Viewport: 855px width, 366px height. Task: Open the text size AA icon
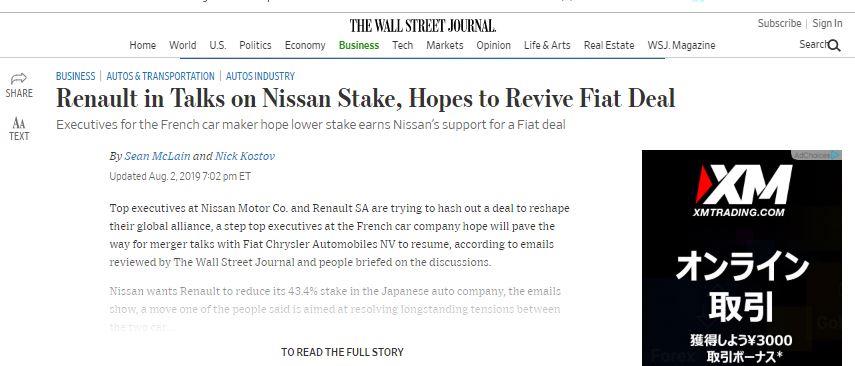(19, 122)
